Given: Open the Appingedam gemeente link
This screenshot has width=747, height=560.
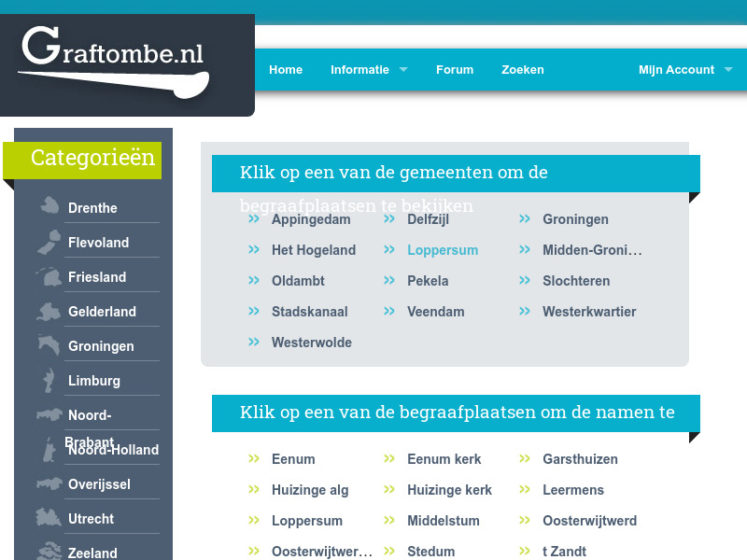Looking at the screenshot, I should click(x=310, y=219).
